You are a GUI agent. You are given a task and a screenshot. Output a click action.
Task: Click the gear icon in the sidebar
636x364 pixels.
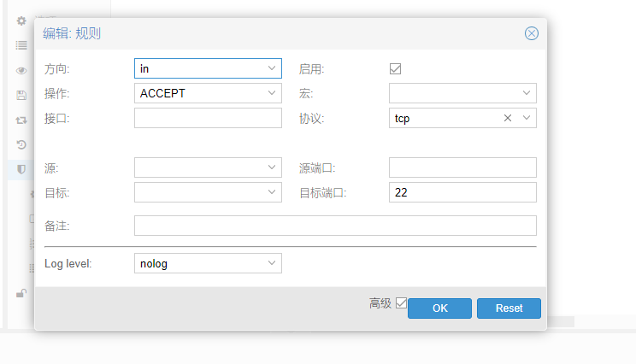coord(21,21)
